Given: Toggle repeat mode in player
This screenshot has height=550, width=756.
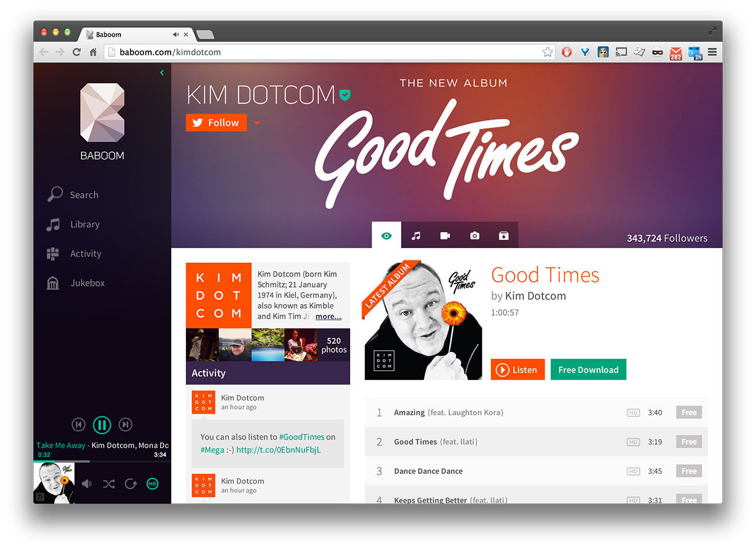Looking at the screenshot, I should pos(131,484).
